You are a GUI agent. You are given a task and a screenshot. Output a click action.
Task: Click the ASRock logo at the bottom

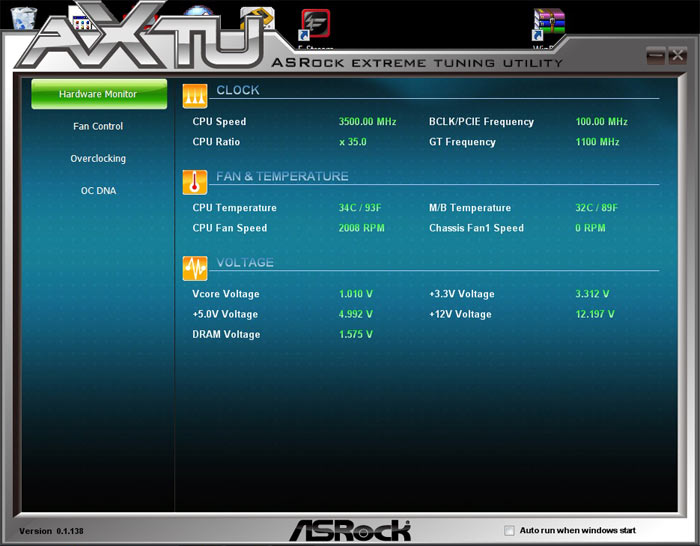[x=350, y=530]
